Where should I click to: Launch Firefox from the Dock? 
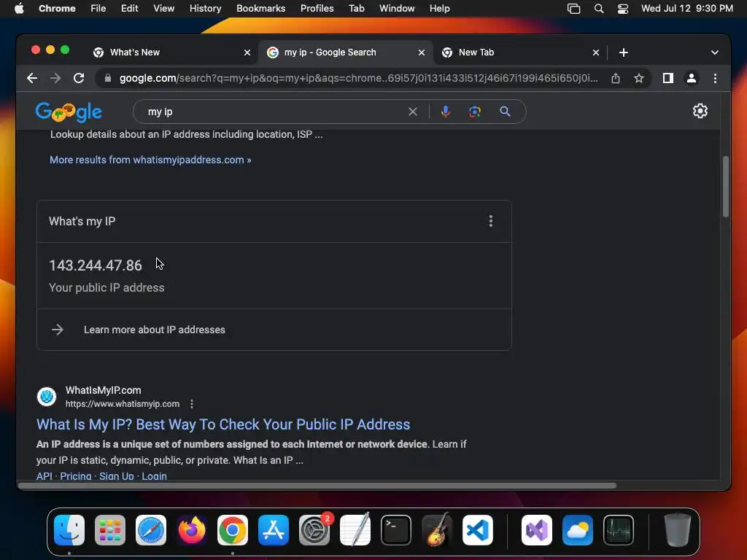(x=192, y=530)
